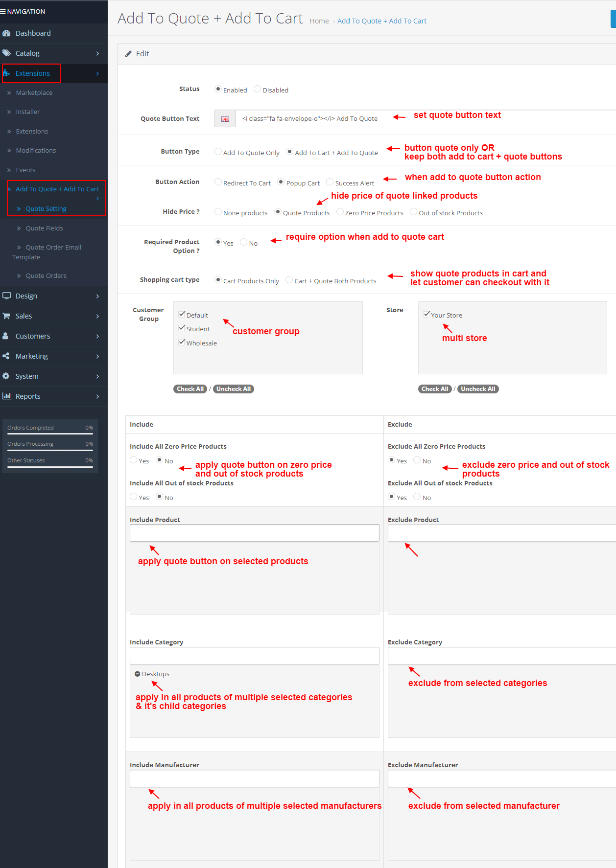Open Quote Setting submenu item
The image size is (616, 868).
46,209
